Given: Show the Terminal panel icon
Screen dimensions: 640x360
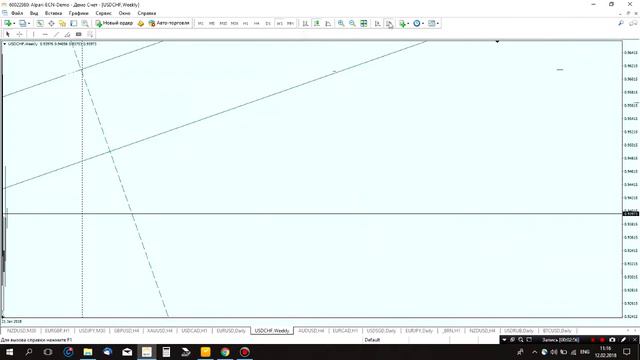Looking at the screenshot, I should pos(74,24).
